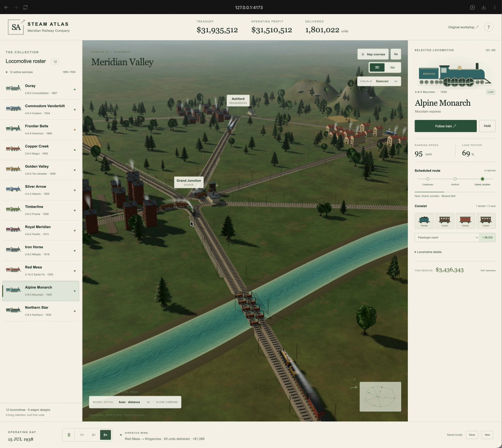The height and width of the screenshot is (448, 502).
Task: Set the simulation speed to 1×
Action: click(82, 435)
